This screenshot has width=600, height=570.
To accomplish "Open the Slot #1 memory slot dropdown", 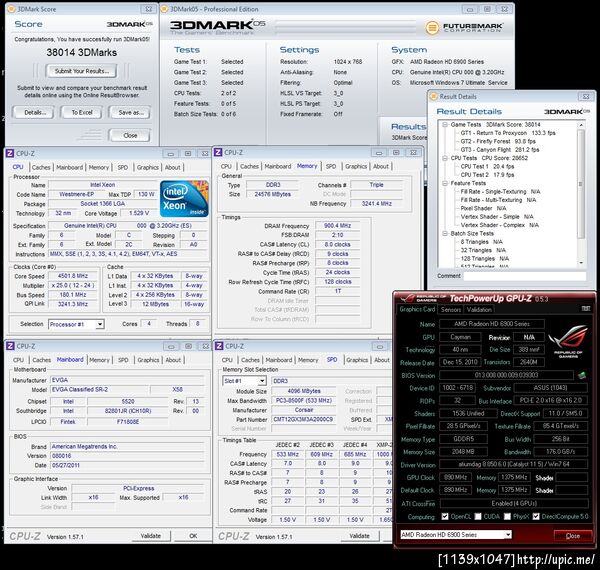I will [262, 381].
